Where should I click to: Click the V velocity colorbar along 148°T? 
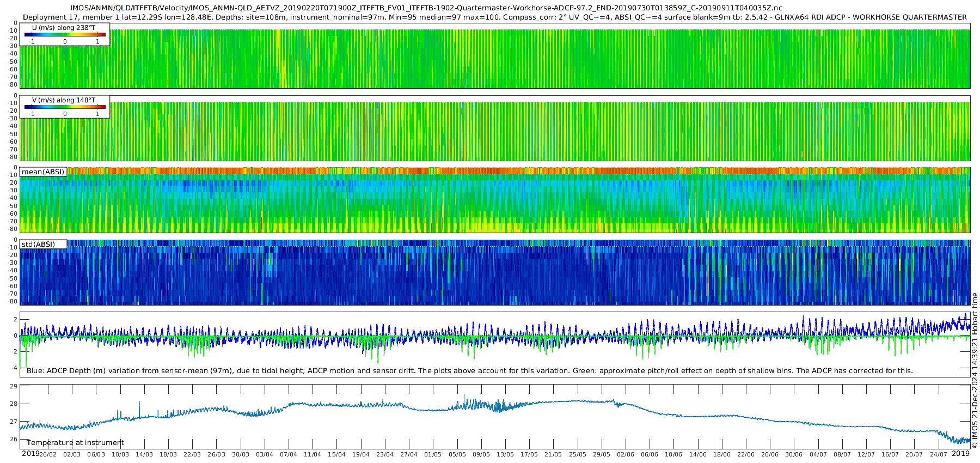click(65, 107)
